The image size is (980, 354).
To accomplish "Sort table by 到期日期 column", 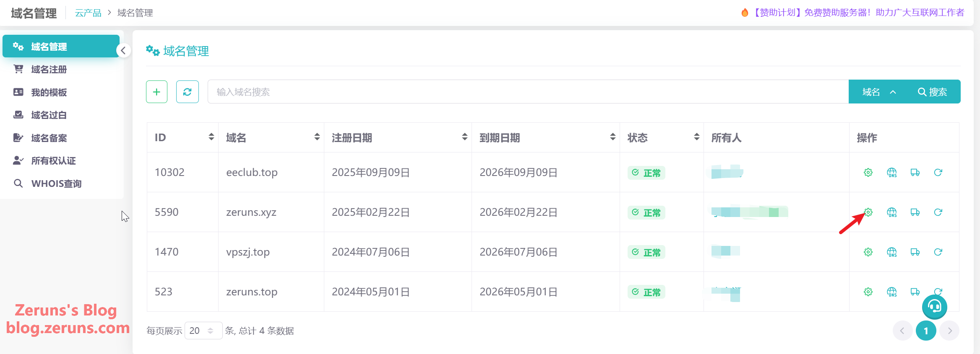I will [x=612, y=137].
